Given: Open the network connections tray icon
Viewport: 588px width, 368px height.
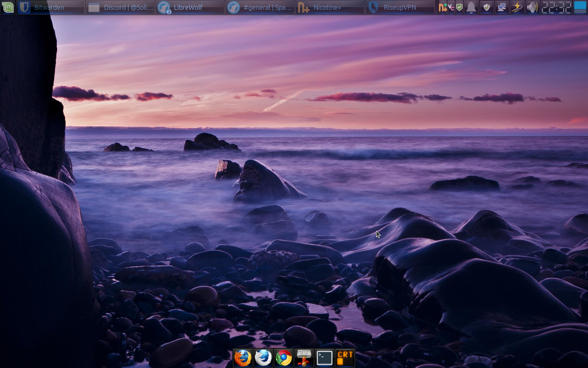Looking at the screenshot, I should point(501,7).
